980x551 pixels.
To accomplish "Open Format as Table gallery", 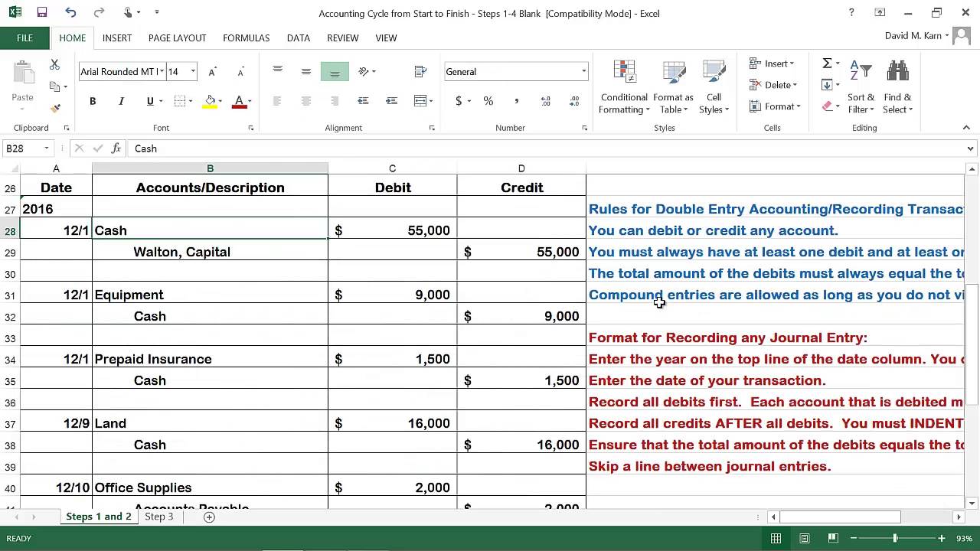I will [x=673, y=87].
